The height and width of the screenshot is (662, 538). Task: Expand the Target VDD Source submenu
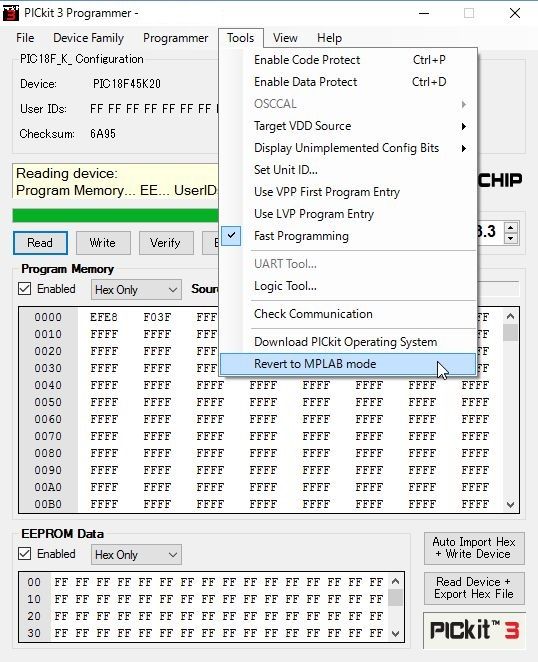[348, 126]
